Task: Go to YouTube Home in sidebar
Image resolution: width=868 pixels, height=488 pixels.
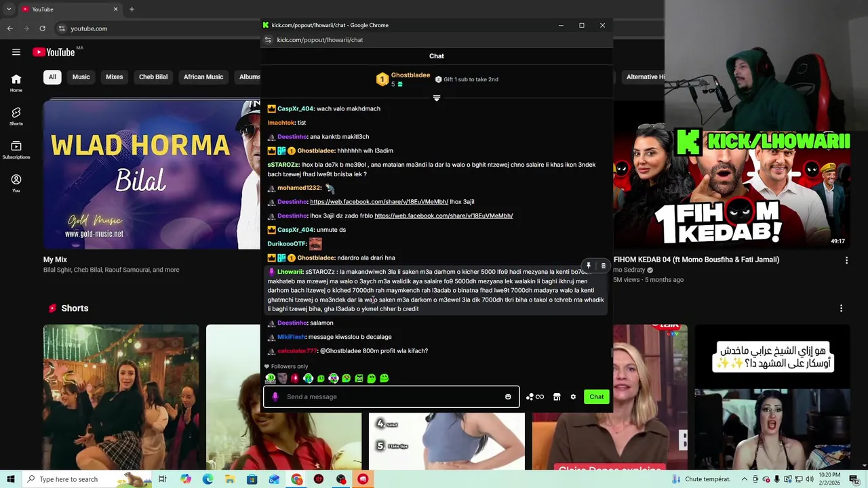Action: (x=16, y=83)
